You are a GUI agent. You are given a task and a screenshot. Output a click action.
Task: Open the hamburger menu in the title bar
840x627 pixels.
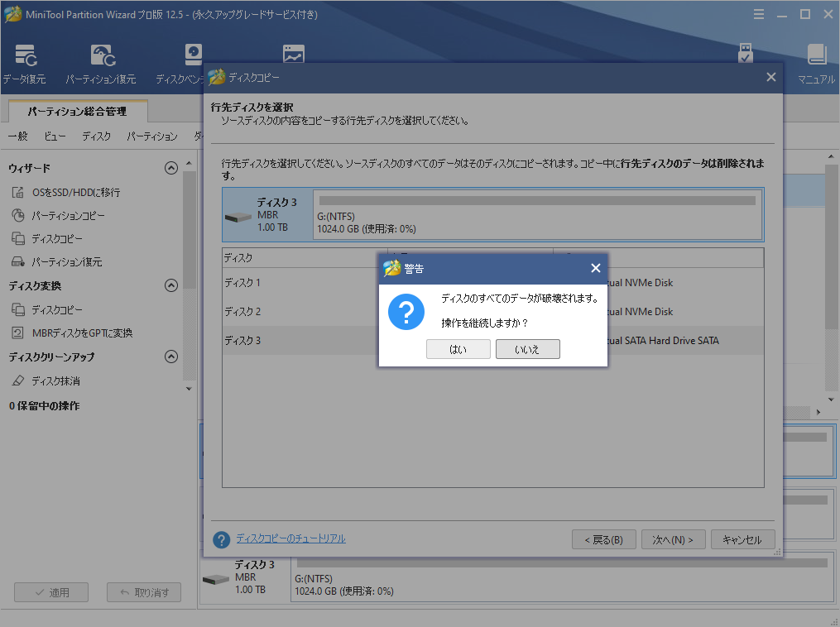[759, 14]
